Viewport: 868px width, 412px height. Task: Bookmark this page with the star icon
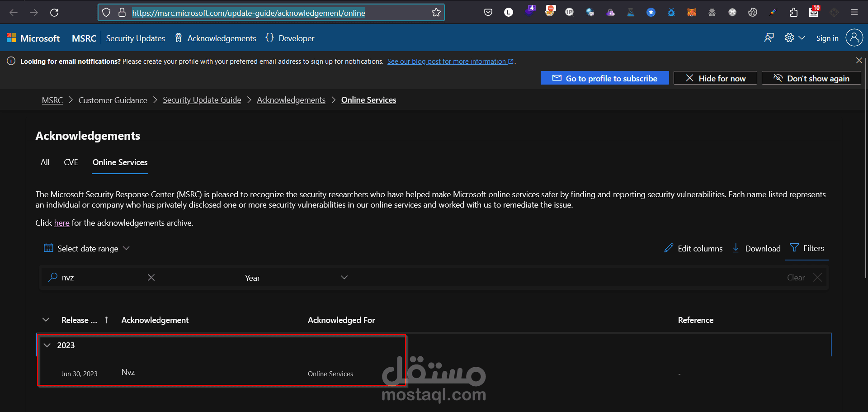(436, 13)
